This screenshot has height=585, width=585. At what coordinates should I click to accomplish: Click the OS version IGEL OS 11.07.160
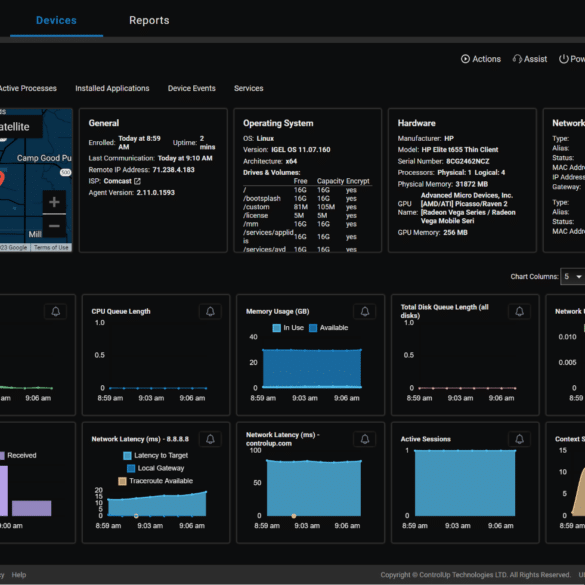(301, 150)
